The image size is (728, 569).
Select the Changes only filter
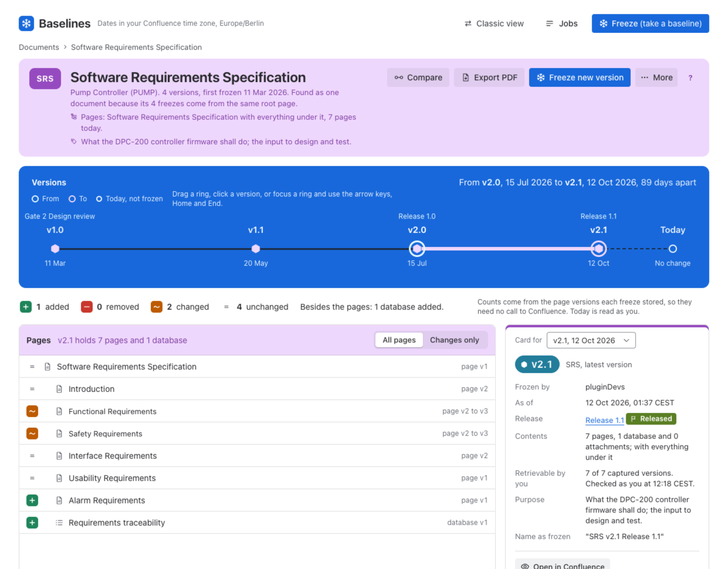pyautogui.click(x=454, y=340)
